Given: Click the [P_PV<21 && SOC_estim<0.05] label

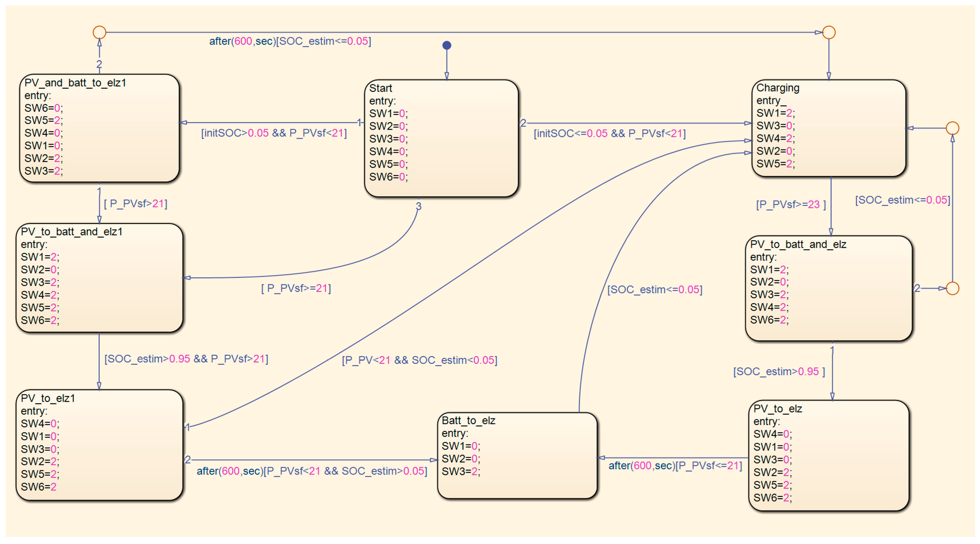Looking at the screenshot, I should [419, 360].
